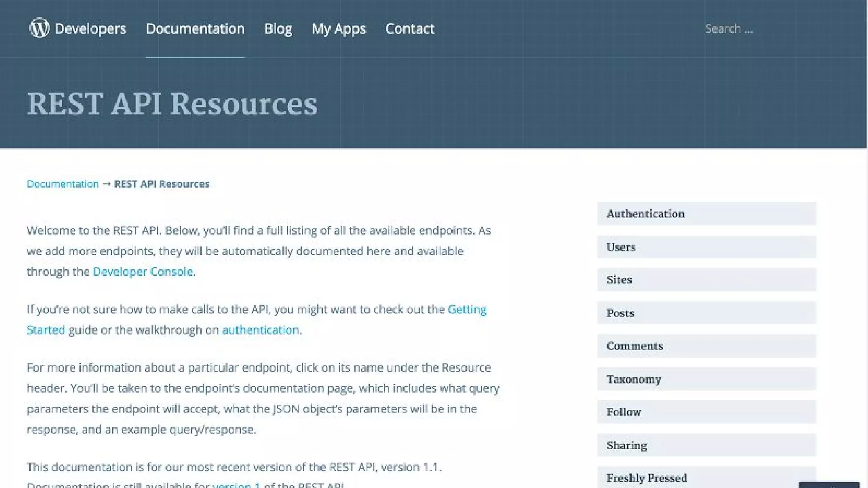Expand the Follow sidebar section

706,412
